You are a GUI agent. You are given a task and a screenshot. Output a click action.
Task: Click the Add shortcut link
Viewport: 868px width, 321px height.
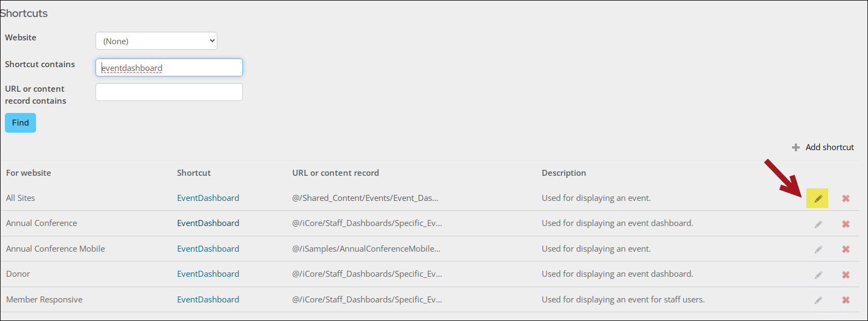[x=823, y=147]
